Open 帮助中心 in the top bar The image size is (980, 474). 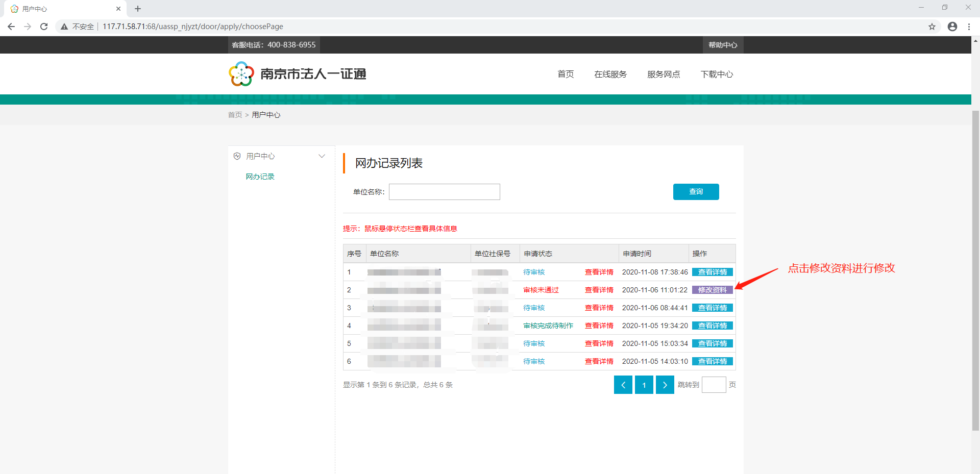pos(722,45)
